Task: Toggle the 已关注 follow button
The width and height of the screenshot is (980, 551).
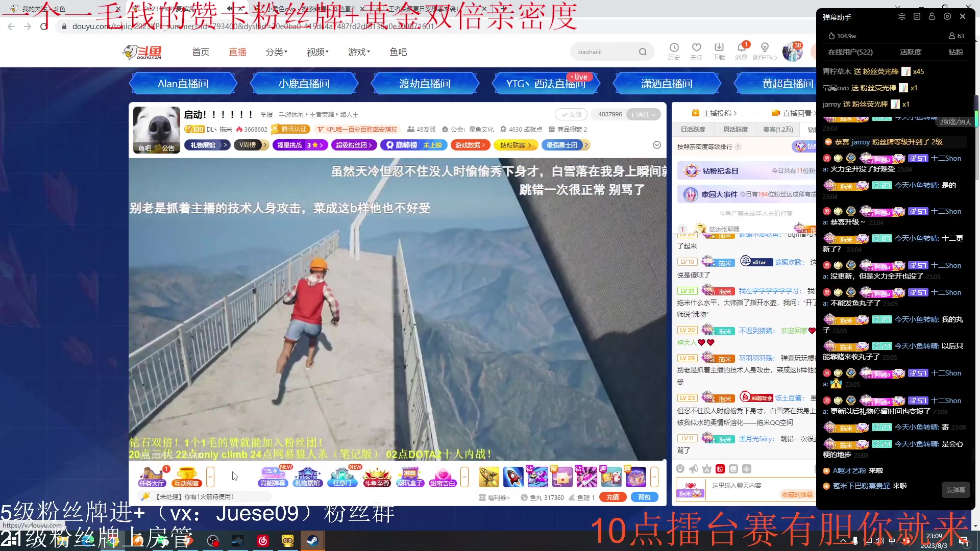Action: (x=643, y=114)
